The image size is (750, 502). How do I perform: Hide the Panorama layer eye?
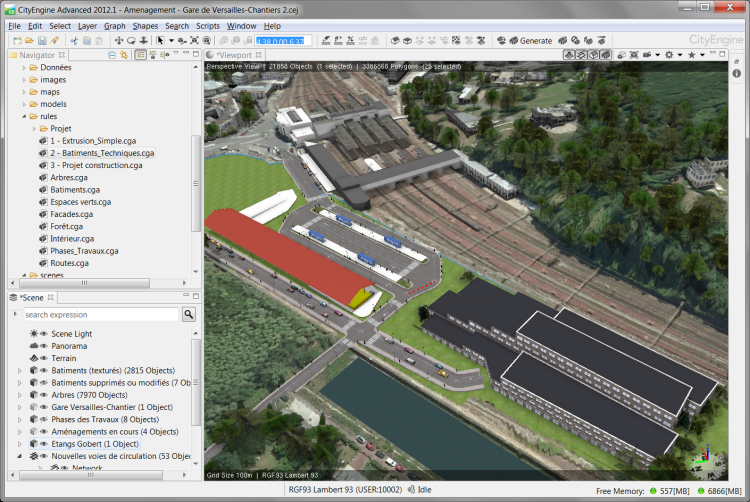[44, 346]
